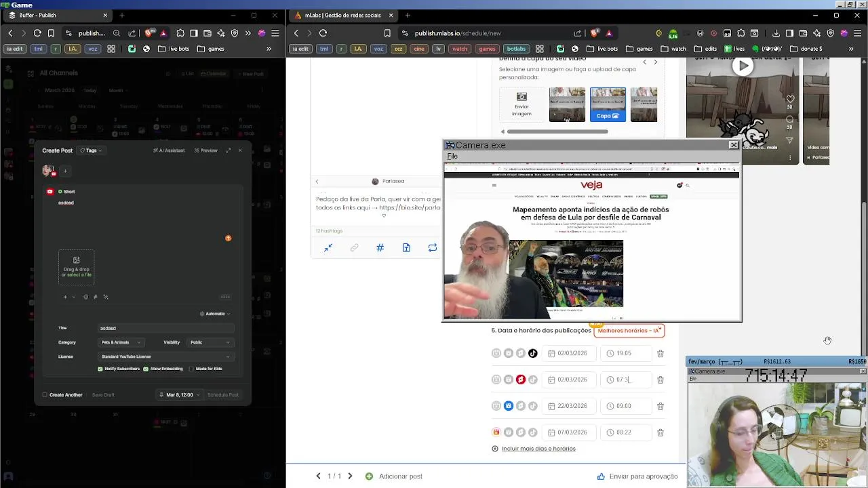The height and width of the screenshot is (488, 868).
Task: Open the mLabs browser hamburger menu
Action: [x=858, y=33]
